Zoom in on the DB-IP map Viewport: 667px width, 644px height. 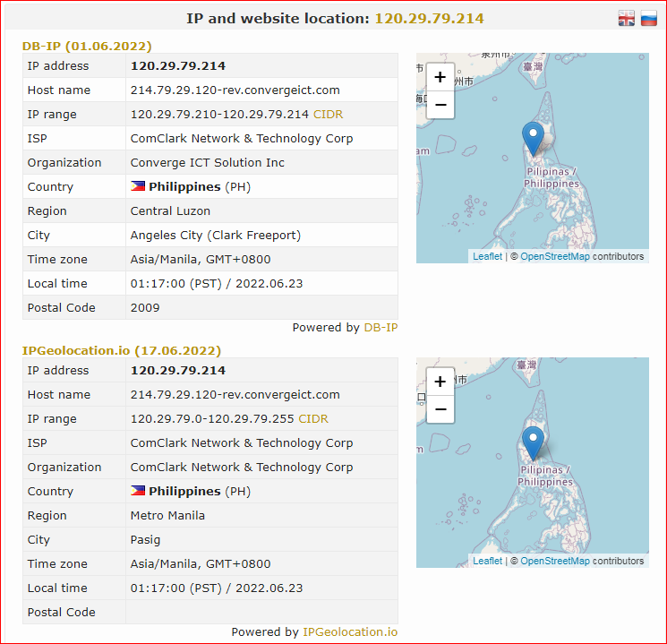click(440, 77)
